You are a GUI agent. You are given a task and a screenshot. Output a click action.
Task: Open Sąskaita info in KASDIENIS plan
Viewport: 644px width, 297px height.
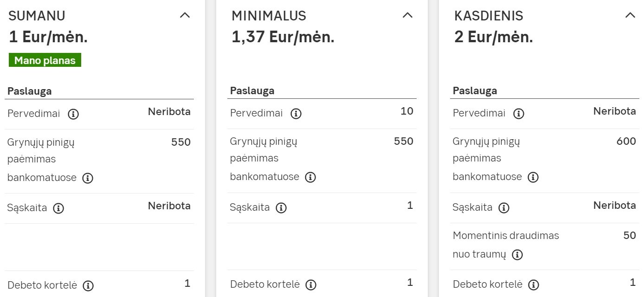pos(504,208)
